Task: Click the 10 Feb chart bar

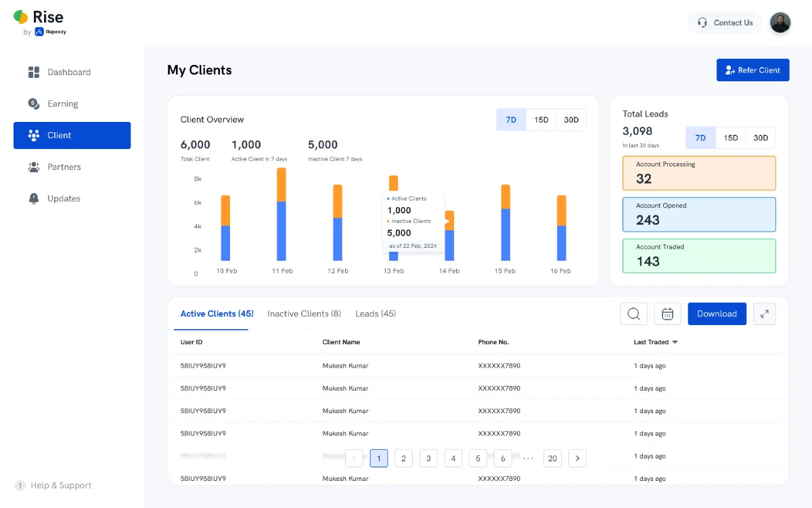Action: [x=226, y=228]
